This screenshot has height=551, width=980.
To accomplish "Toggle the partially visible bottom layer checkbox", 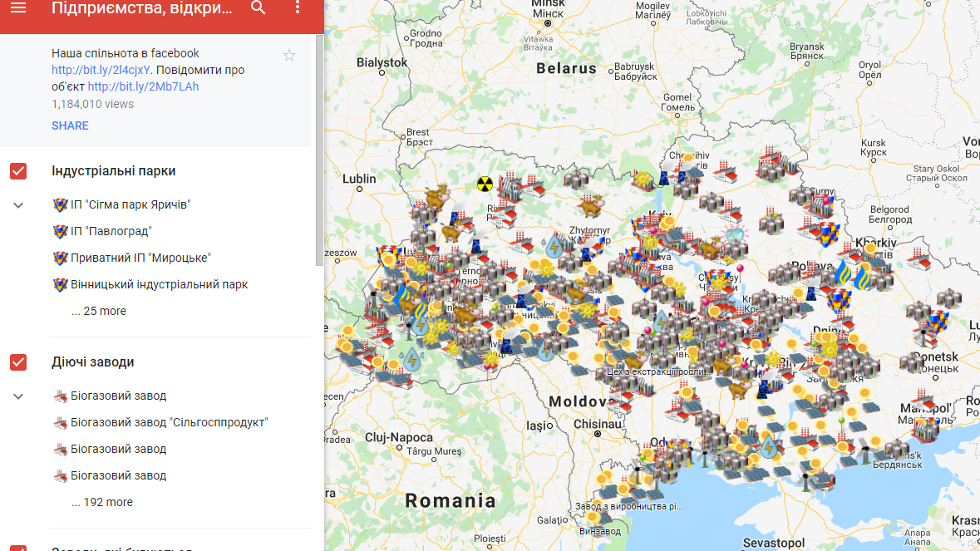I will (x=18, y=548).
